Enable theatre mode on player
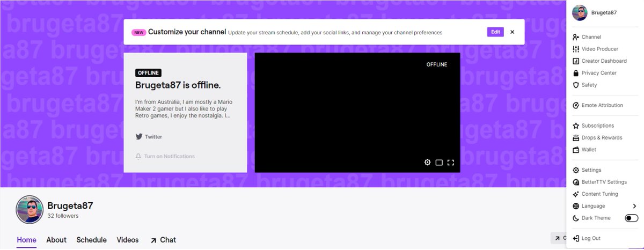The height and width of the screenshot is (250, 644). (439, 163)
